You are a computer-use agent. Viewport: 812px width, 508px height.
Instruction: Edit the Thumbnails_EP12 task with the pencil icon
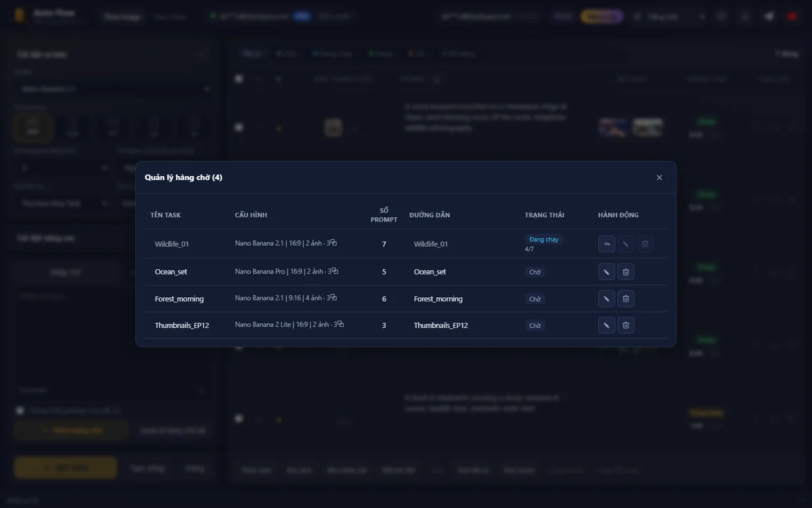point(606,325)
